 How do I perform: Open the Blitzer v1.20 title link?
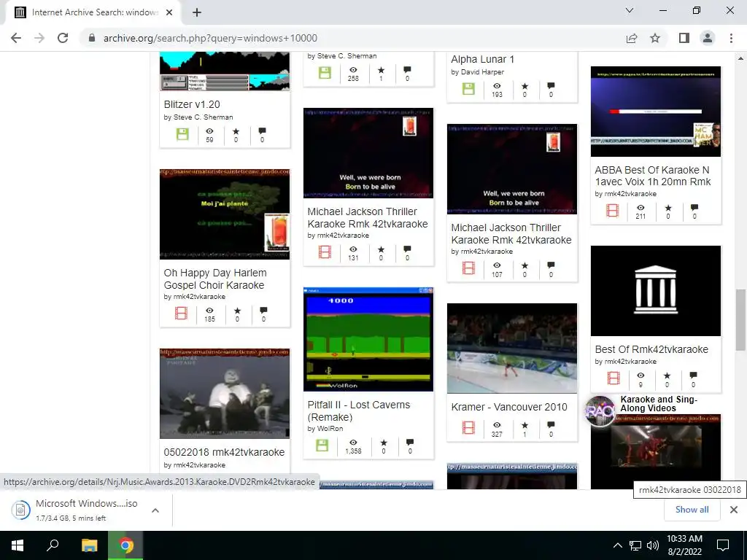[192, 104]
